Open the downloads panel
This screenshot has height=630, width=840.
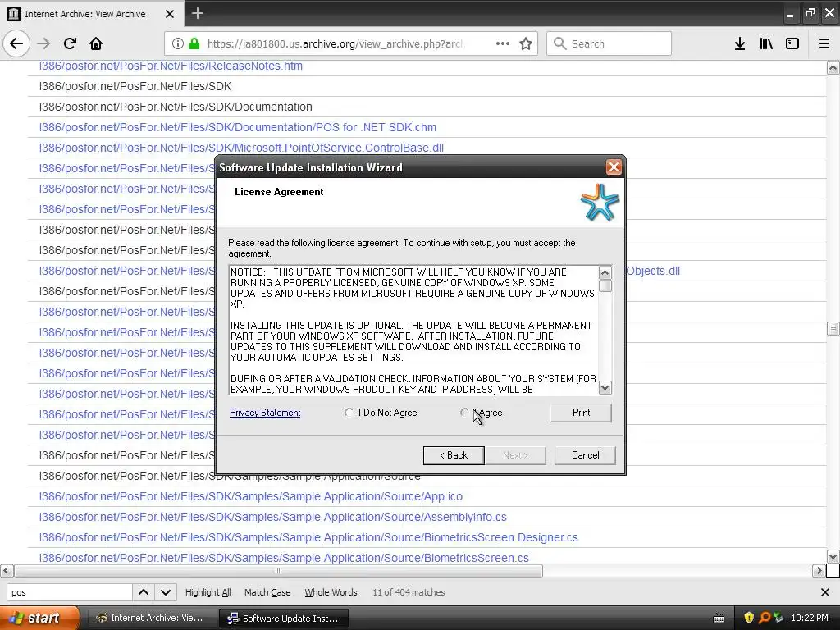740,43
